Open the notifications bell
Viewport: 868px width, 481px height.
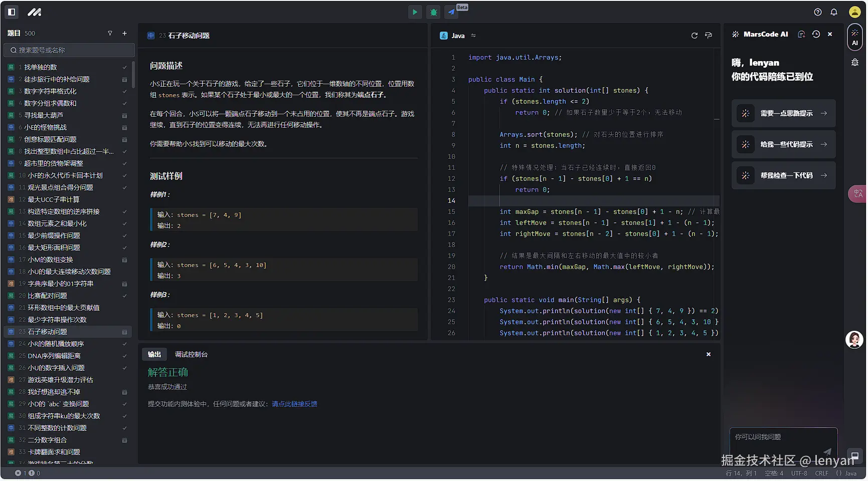[x=834, y=12]
